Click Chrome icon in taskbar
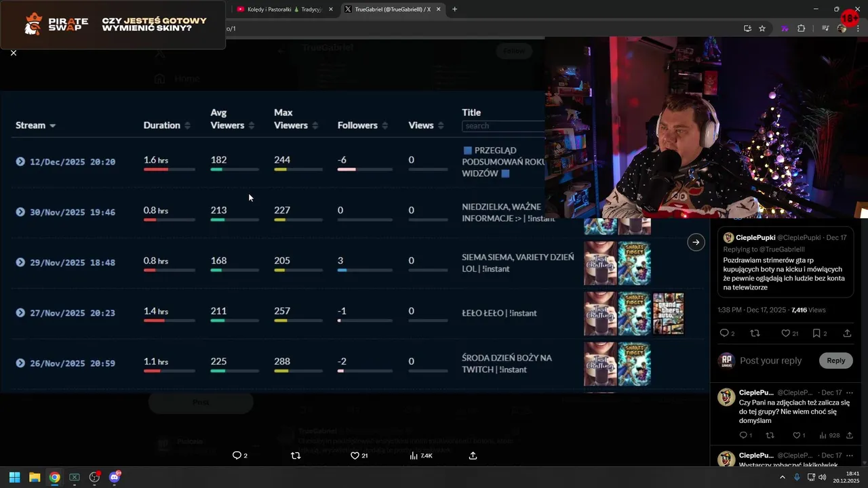868x488 pixels. pos(54,477)
